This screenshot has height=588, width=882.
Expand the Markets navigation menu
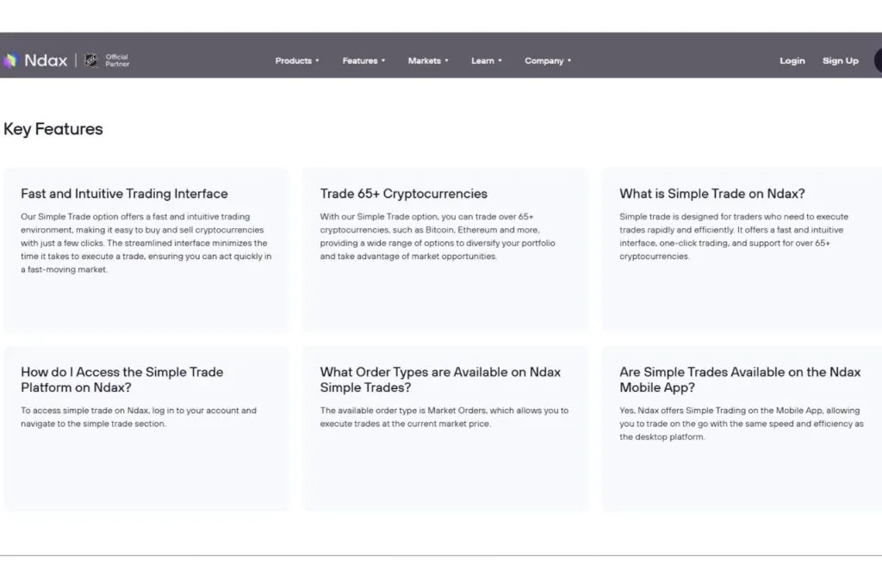[x=428, y=61]
